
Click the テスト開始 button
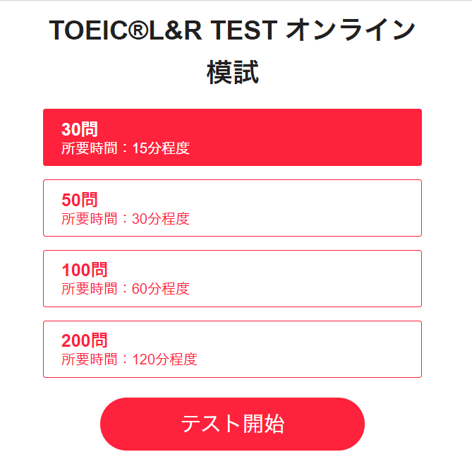point(232,424)
